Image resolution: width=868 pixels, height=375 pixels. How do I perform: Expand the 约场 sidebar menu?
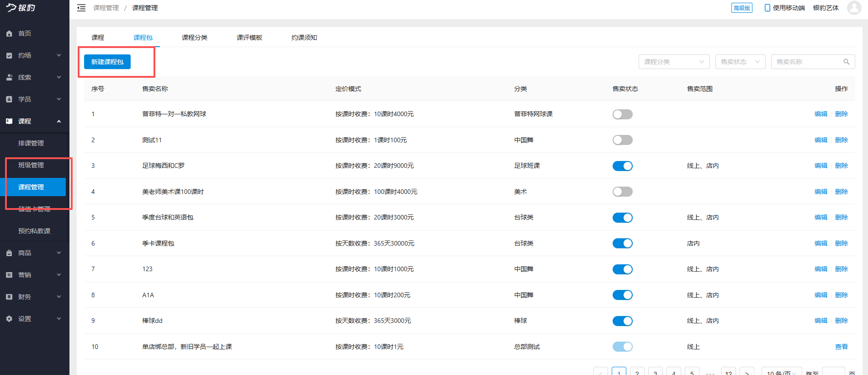point(34,55)
